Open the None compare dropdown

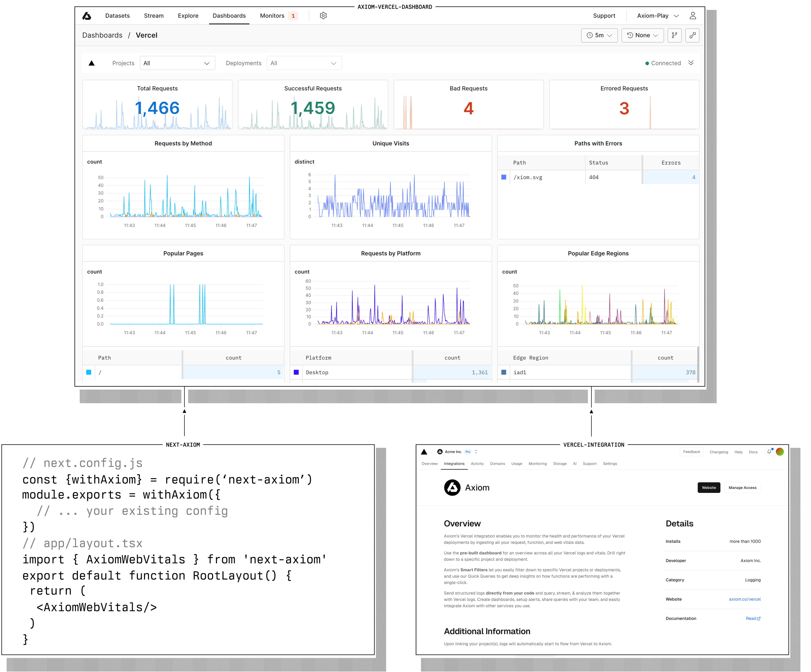point(642,35)
